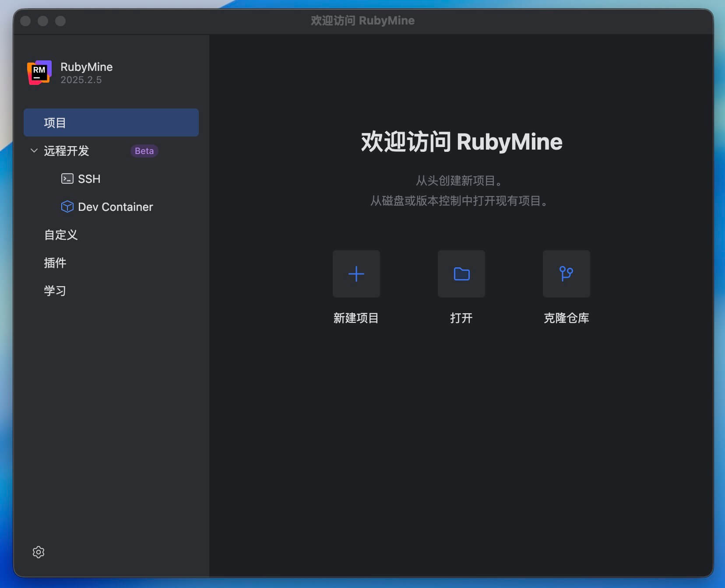This screenshot has height=588, width=725.
Task: Select the SSH text entry
Action: pos(89,179)
